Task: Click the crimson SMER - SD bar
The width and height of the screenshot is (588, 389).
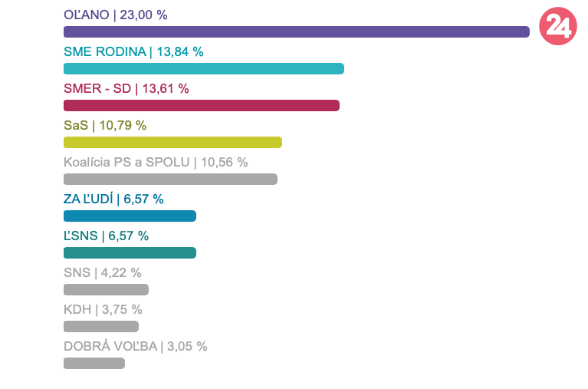Action: [x=201, y=105]
